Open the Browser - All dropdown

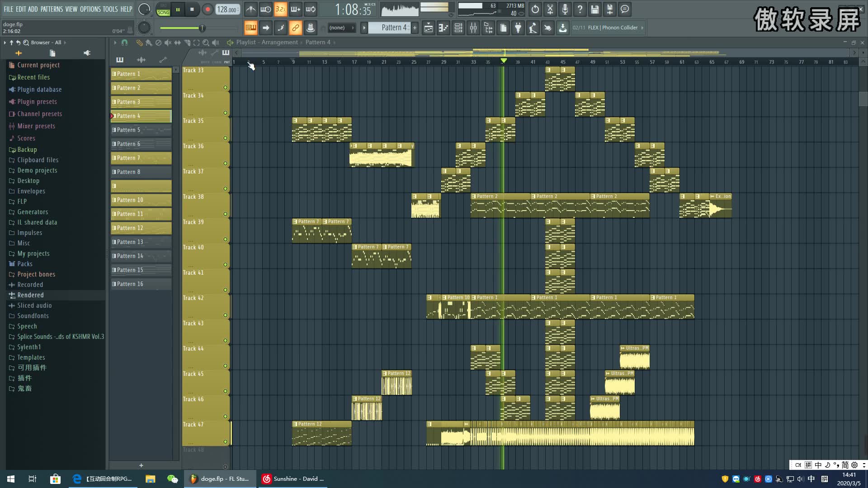coord(46,42)
